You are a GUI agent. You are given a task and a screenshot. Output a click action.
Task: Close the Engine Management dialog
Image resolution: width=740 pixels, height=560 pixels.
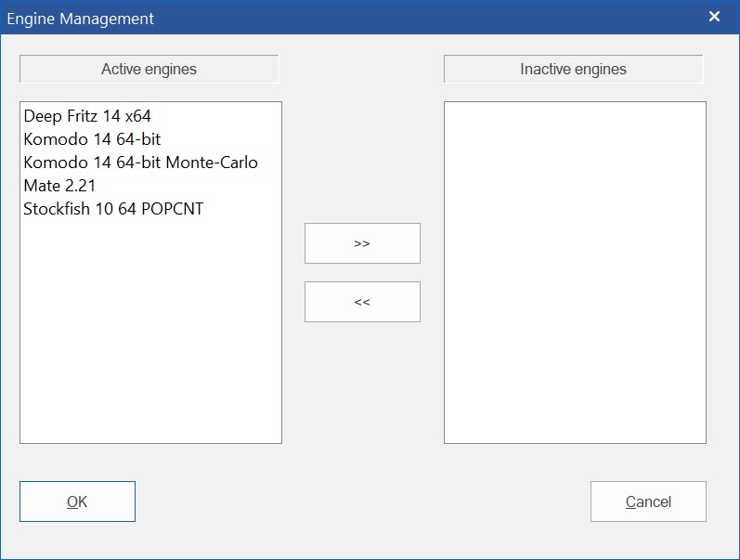click(x=714, y=17)
